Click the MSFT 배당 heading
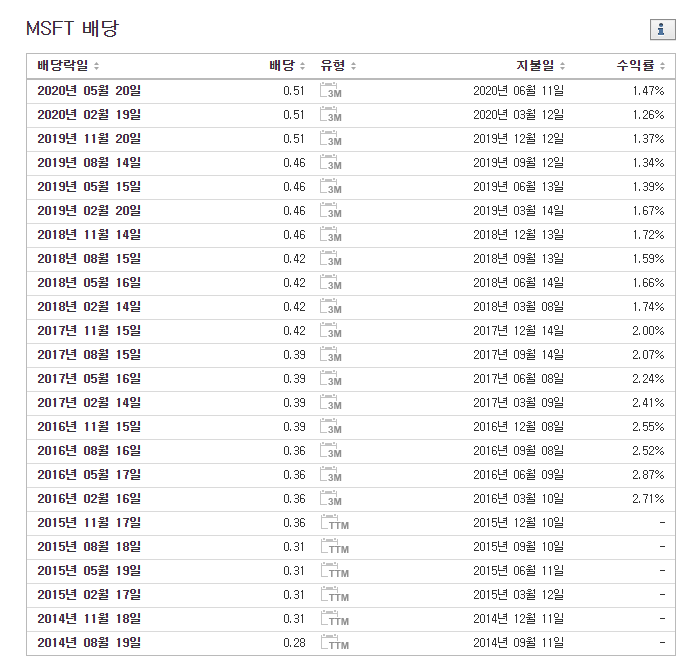 pyautogui.click(x=72, y=29)
